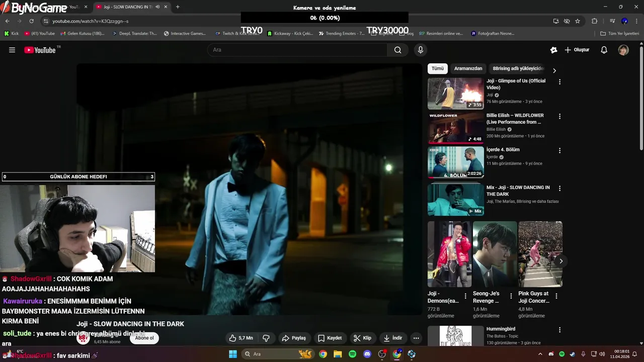Open options for Billie Eilish WILDFLOWER video
Viewport: 644px width, 362px height.
pyautogui.click(x=559, y=116)
